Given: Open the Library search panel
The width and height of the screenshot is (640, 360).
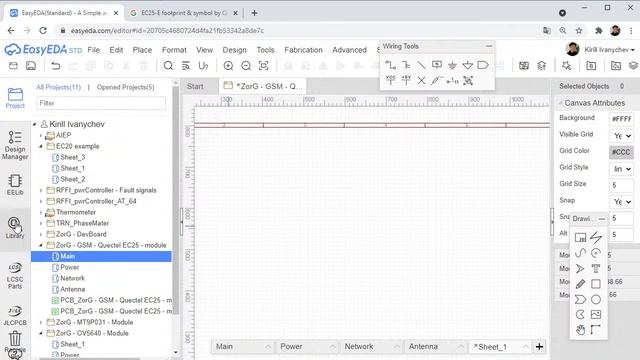Looking at the screenshot, I should pos(15,228).
